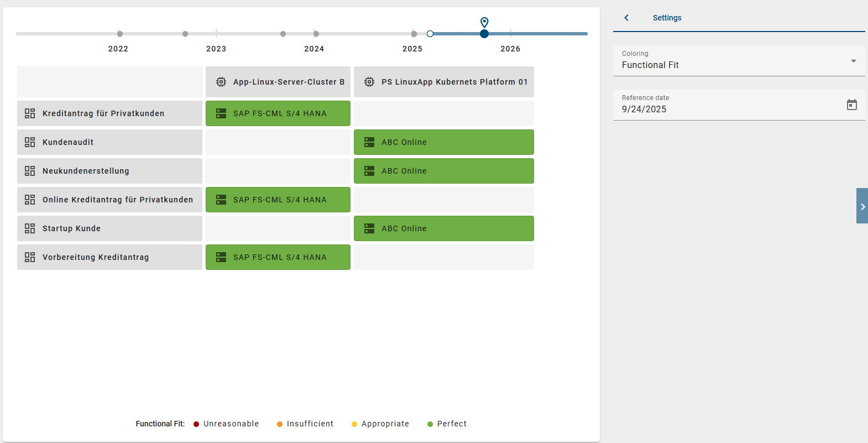Click the grid icon for Kreditantrag für Privatkunden
The image size is (868, 443).
pos(30,113)
